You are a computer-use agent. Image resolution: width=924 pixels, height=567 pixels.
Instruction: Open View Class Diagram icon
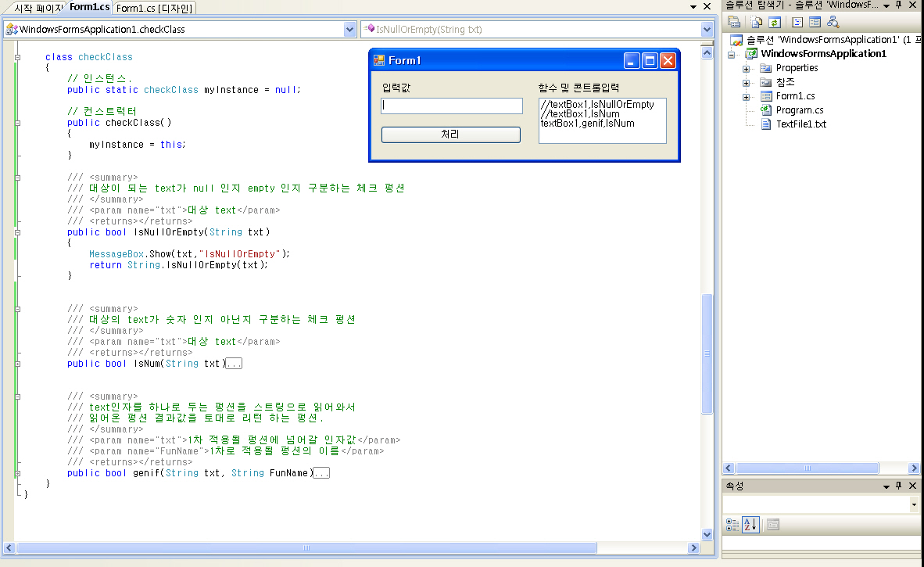coord(833,23)
